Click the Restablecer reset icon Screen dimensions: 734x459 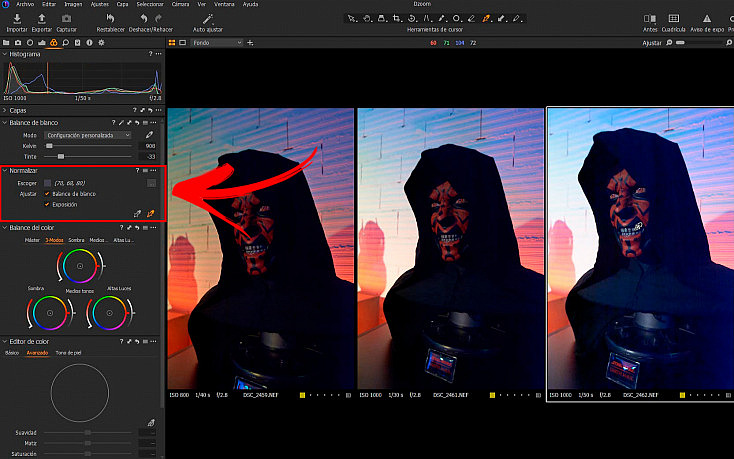point(110,19)
